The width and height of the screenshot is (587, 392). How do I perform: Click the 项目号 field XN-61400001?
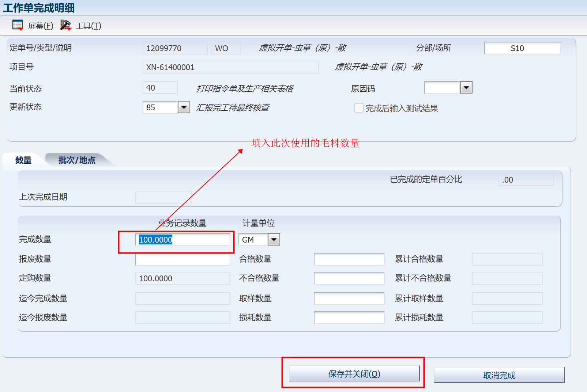tap(230, 67)
